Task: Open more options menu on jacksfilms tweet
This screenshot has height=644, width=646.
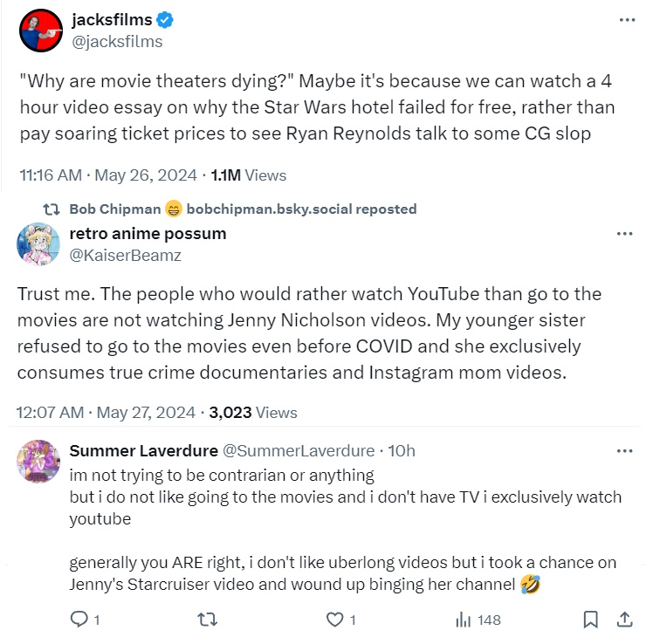Action: coord(626,19)
